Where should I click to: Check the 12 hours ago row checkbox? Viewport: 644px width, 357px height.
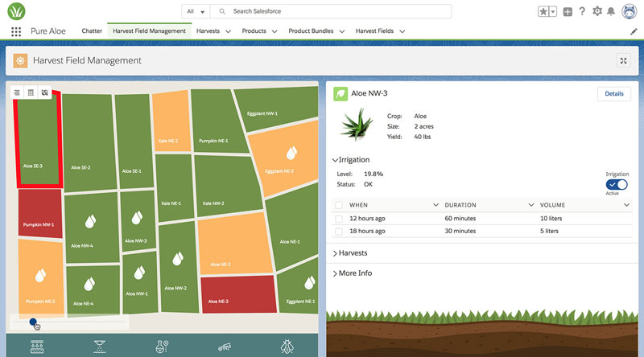pyautogui.click(x=338, y=219)
